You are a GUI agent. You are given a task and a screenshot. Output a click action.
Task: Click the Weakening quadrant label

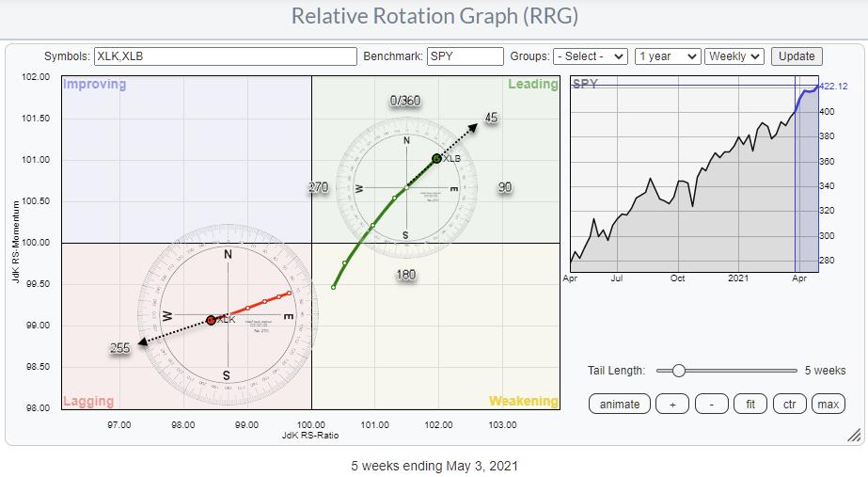pyautogui.click(x=523, y=401)
